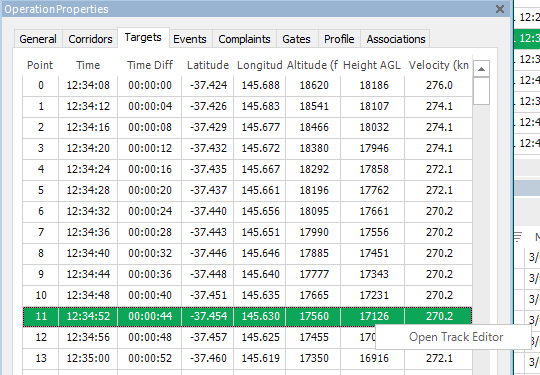
Task: Click highlighted latitude cell -37.454
Action: click(x=208, y=316)
